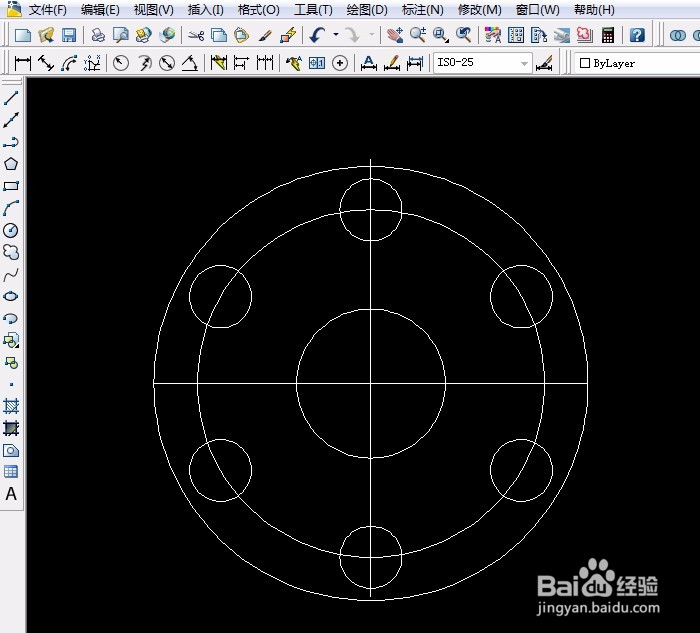This screenshot has height=633, width=700.
Task: Open the 标注(N) menu
Action: (x=422, y=9)
